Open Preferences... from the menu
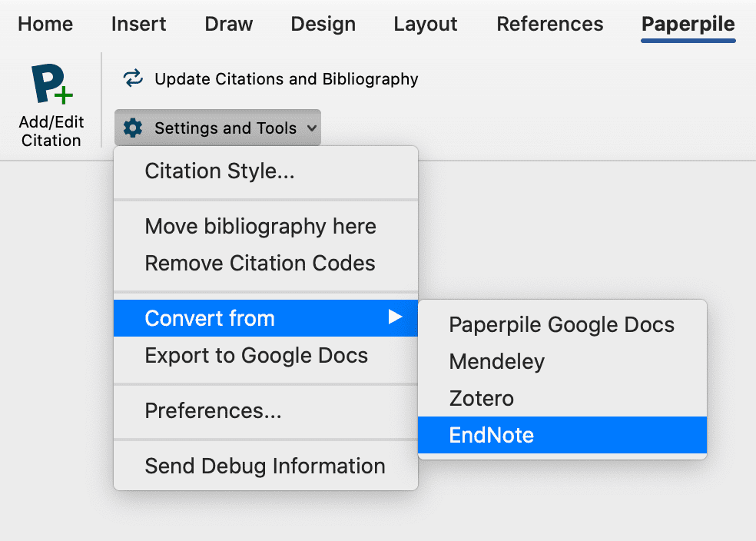The width and height of the screenshot is (756, 541). point(213,411)
